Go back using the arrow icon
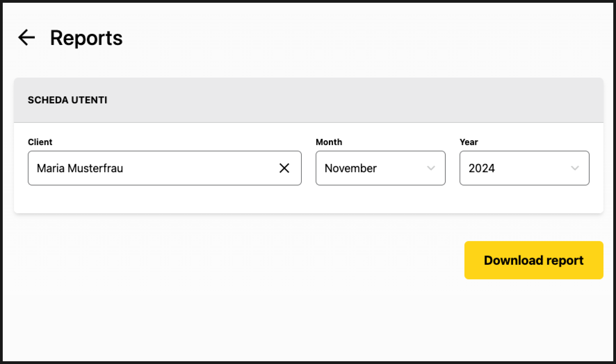 pyautogui.click(x=27, y=38)
